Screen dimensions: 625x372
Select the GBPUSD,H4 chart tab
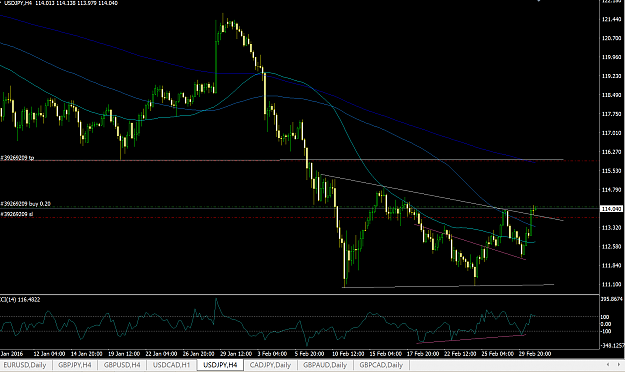tap(122, 365)
